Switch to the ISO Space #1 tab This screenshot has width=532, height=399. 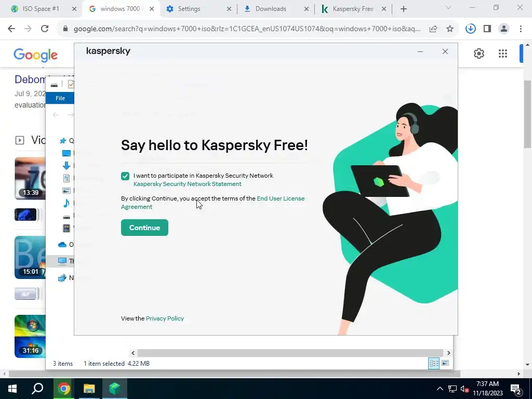tap(41, 9)
